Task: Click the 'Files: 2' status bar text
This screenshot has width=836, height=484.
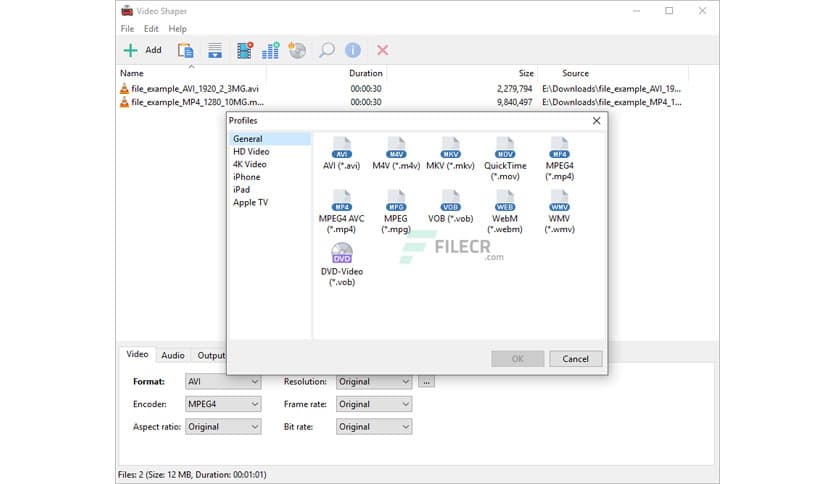Action: click(x=192, y=474)
